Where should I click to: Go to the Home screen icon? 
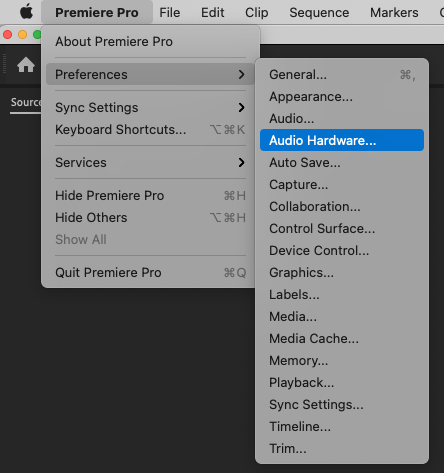(x=26, y=65)
